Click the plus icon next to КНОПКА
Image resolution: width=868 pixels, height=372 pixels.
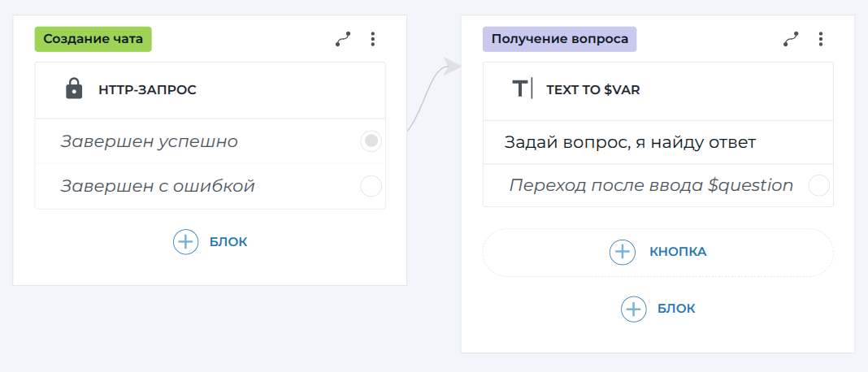pos(623,252)
